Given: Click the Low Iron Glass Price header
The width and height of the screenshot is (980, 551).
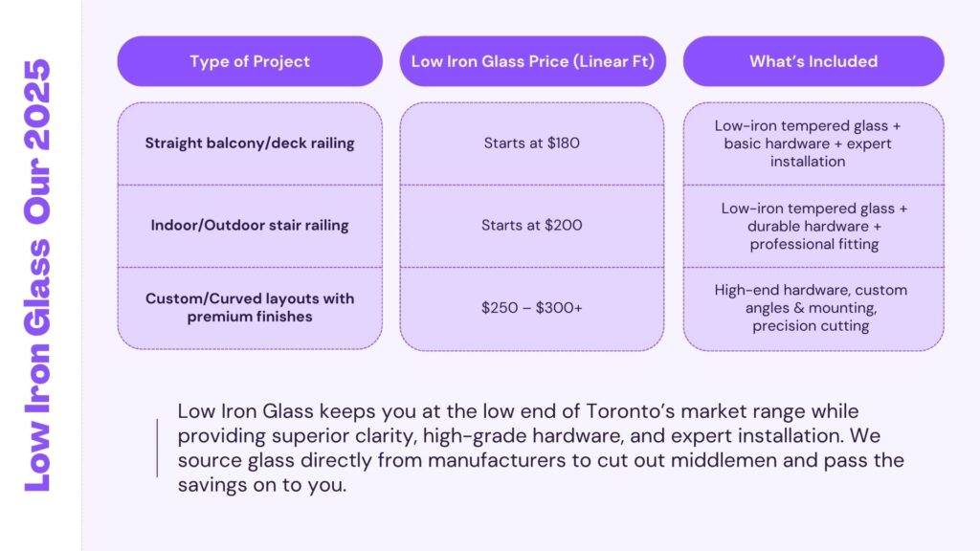Looking at the screenshot, I should 532,61.
